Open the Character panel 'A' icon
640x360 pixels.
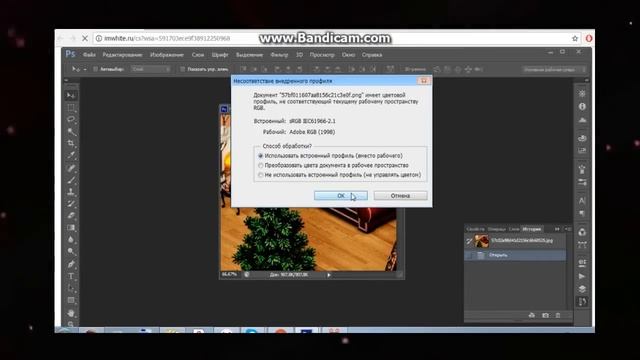pos(582,201)
